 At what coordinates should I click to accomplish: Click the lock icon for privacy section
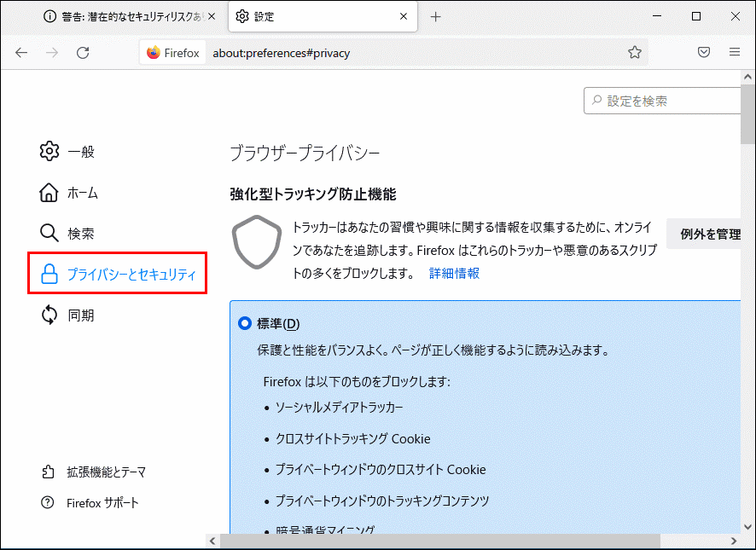pyautogui.click(x=49, y=274)
